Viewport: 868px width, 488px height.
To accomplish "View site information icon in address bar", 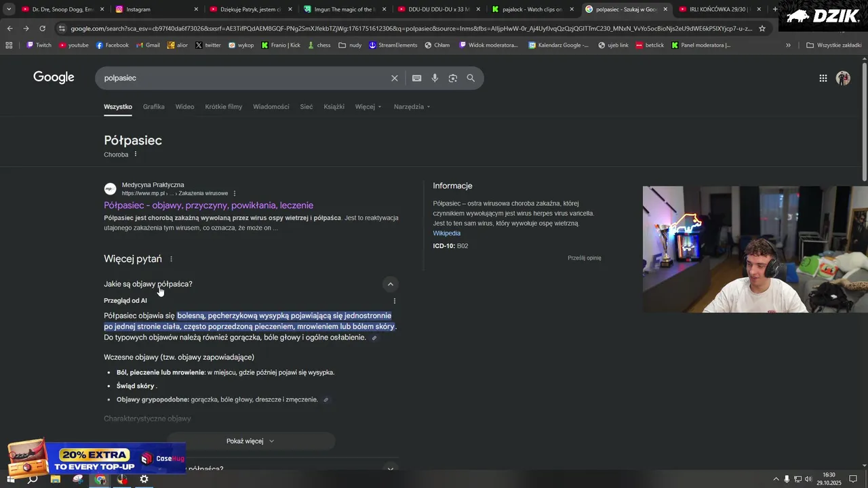I will pyautogui.click(x=62, y=28).
